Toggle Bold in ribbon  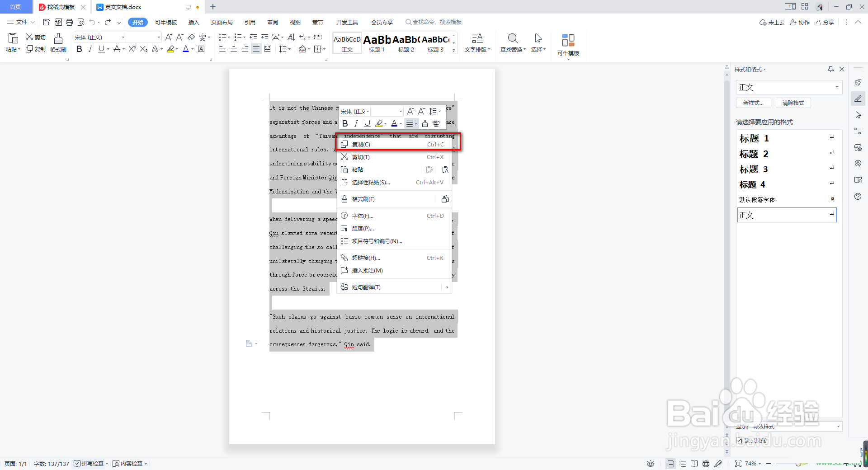79,49
